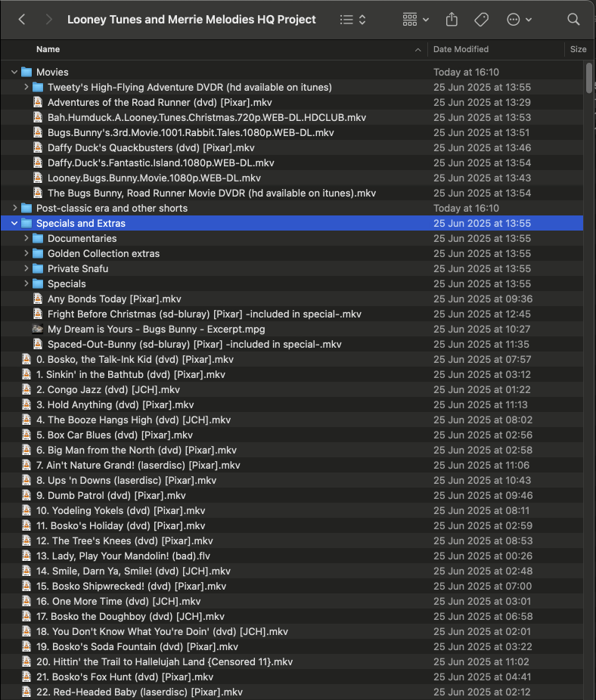Expand the Private Snafu folder

point(26,269)
